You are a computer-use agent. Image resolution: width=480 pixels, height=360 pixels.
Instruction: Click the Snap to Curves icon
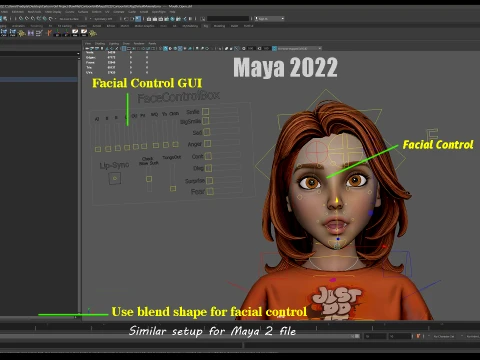click(27, 18)
